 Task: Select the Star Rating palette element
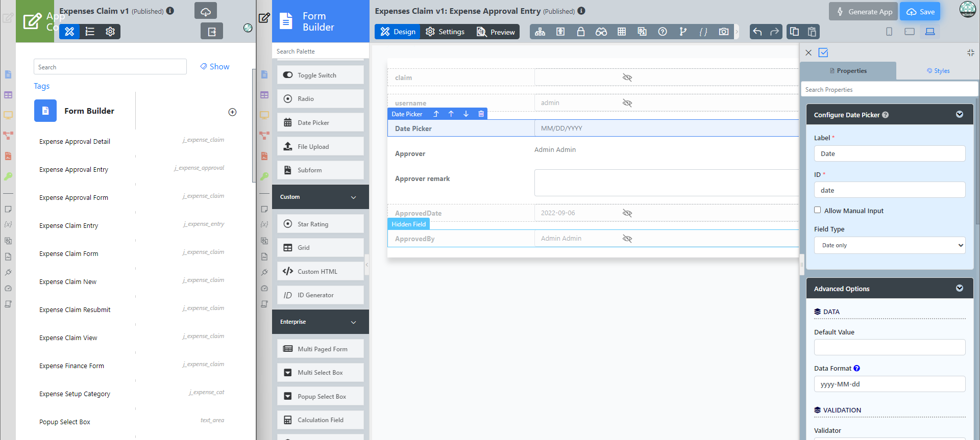click(321, 224)
